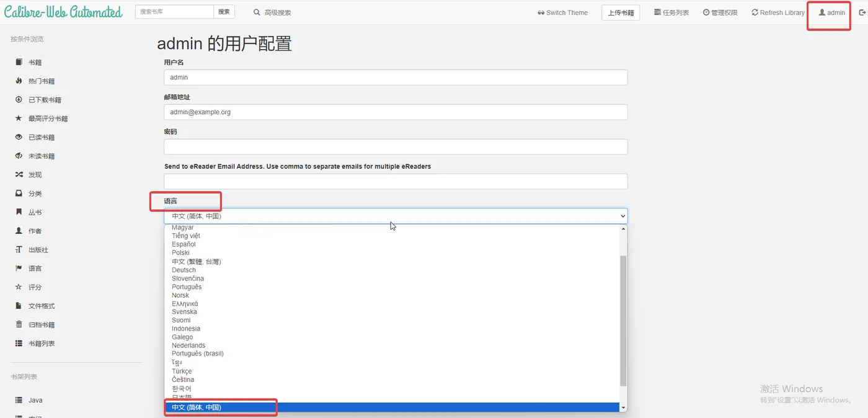Click the unread books crossed-eye icon

(19, 156)
